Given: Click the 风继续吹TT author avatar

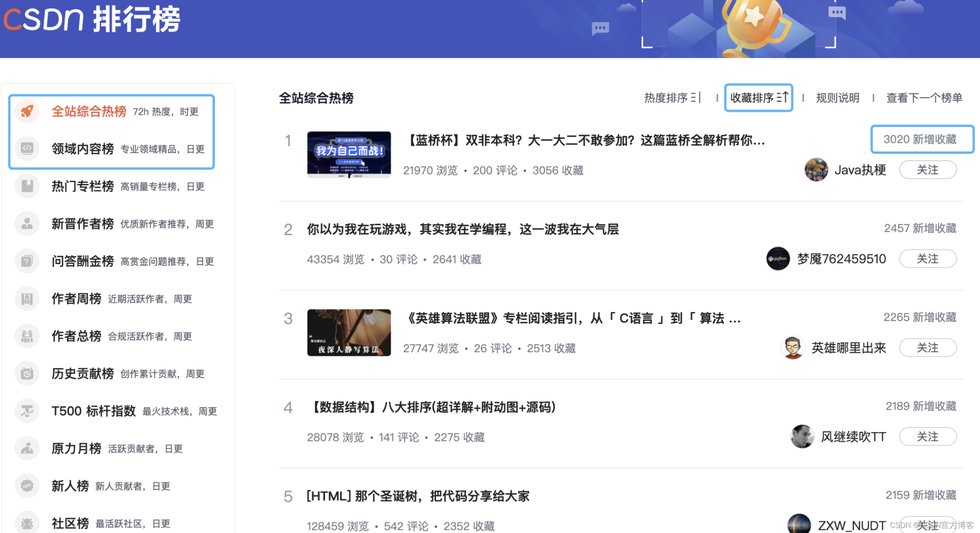Looking at the screenshot, I should click(802, 436).
